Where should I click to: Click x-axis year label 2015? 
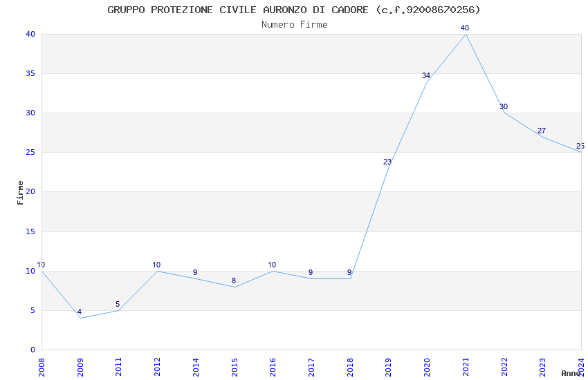tap(235, 367)
